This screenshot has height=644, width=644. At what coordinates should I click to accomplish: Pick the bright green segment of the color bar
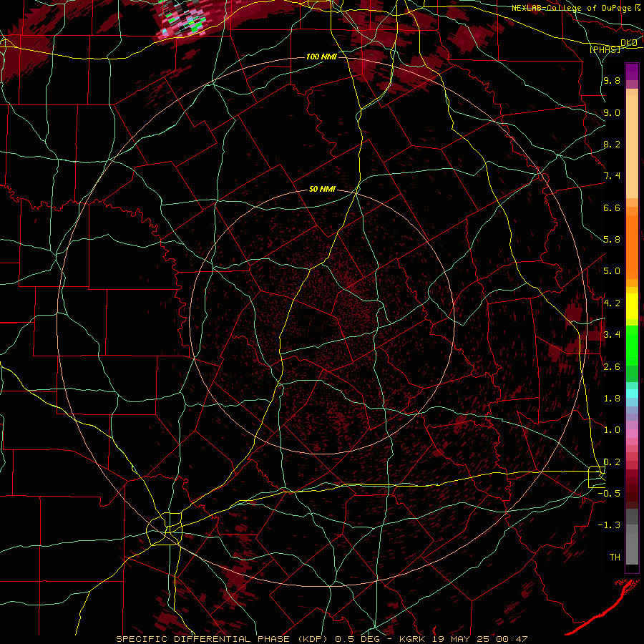(632, 345)
